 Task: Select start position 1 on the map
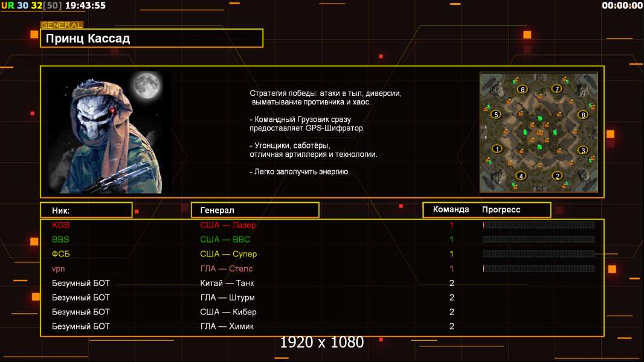point(497,149)
